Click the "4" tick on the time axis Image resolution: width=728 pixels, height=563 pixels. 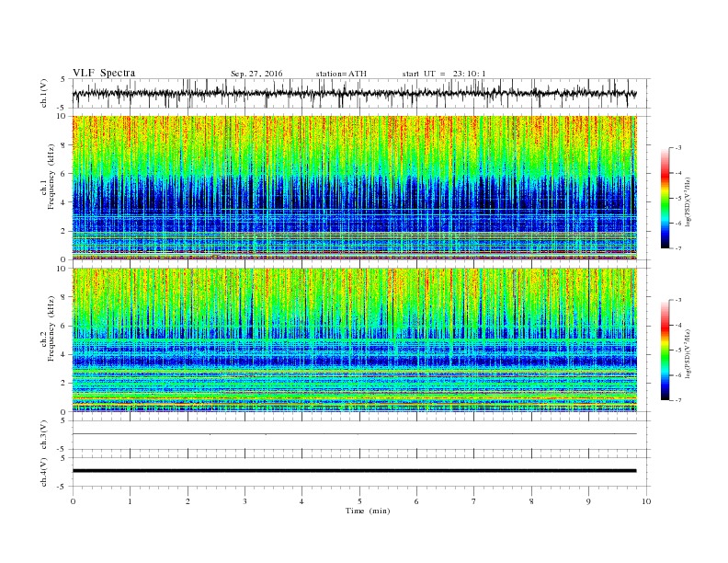point(301,501)
